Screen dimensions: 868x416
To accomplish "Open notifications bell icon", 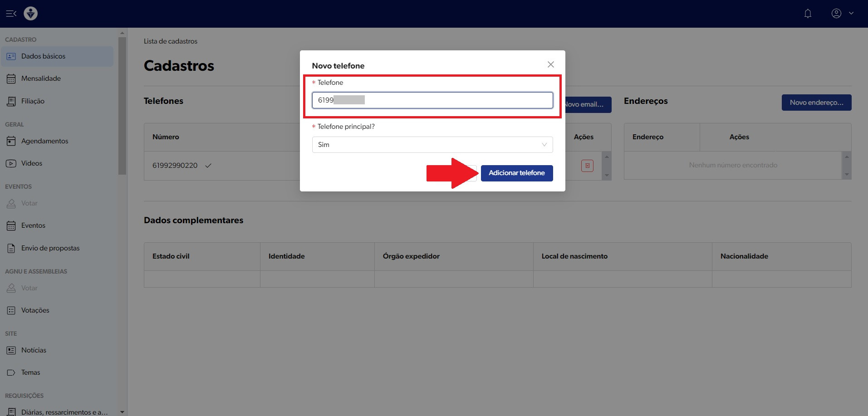I will pyautogui.click(x=808, y=14).
